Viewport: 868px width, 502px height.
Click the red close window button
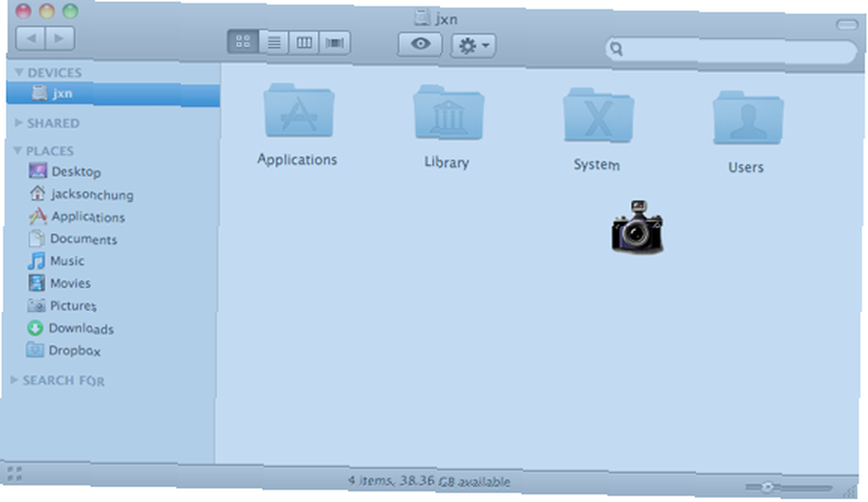pyautogui.click(x=23, y=10)
